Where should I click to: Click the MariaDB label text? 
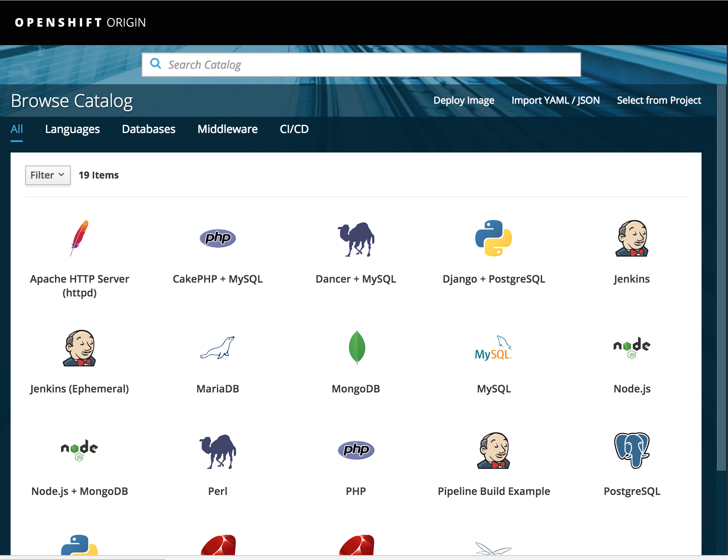tap(218, 389)
